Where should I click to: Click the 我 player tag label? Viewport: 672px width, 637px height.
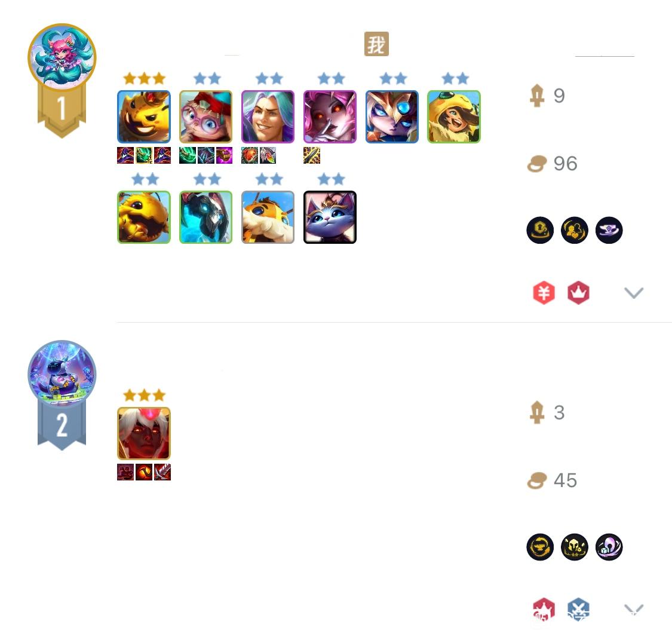(376, 44)
